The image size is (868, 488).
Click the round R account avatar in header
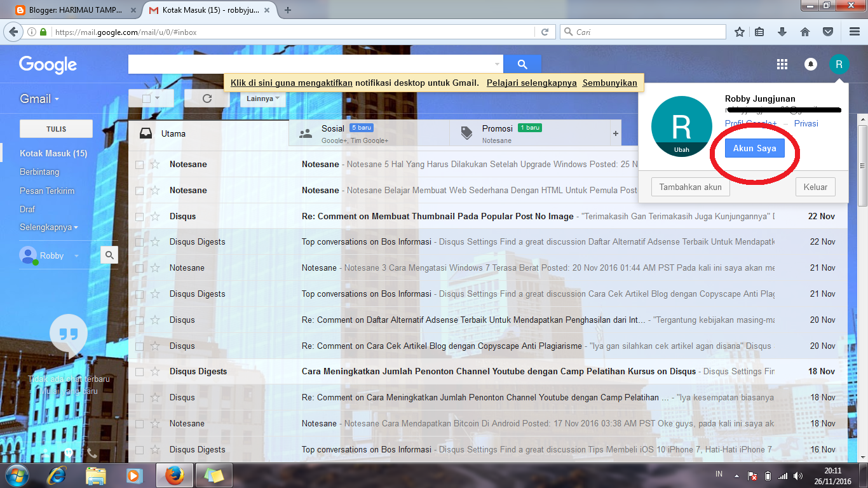tap(839, 64)
